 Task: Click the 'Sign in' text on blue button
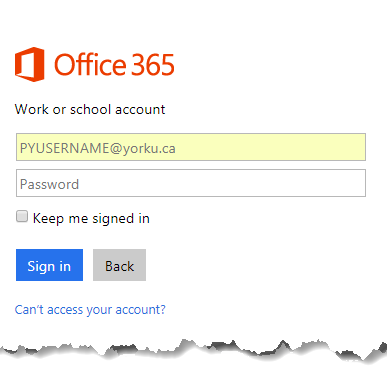point(49,266)
